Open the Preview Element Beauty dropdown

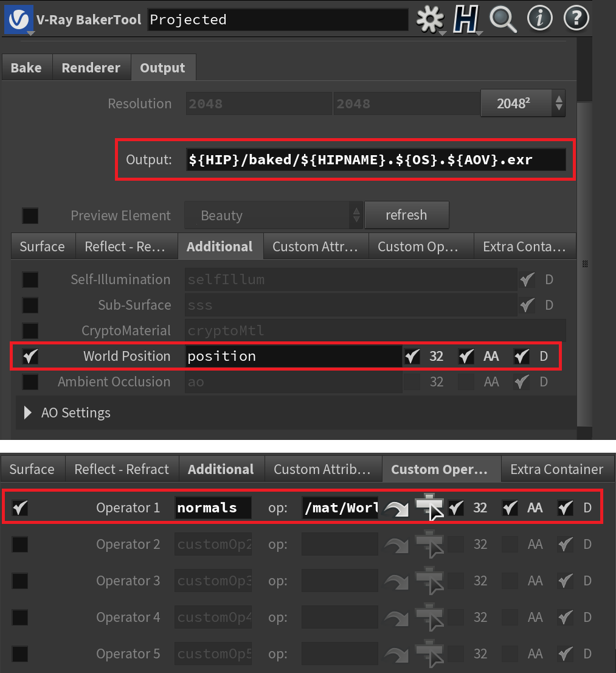(x=274, y=215)
